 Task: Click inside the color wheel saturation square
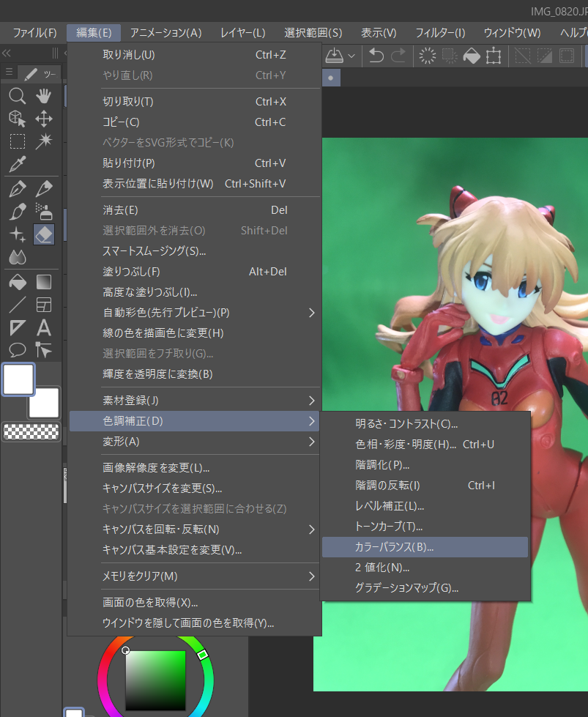pos(155,680)
